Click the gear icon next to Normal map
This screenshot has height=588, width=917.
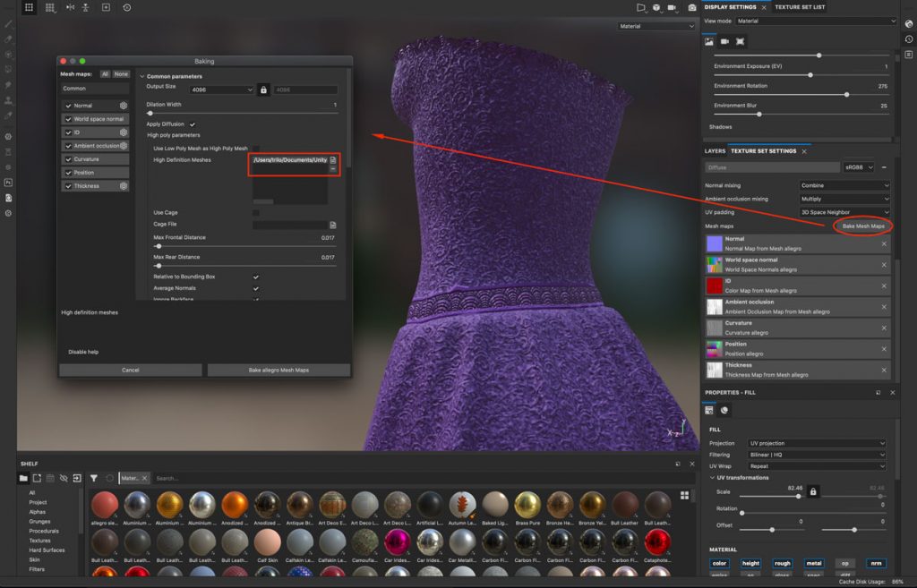point(124,106)
